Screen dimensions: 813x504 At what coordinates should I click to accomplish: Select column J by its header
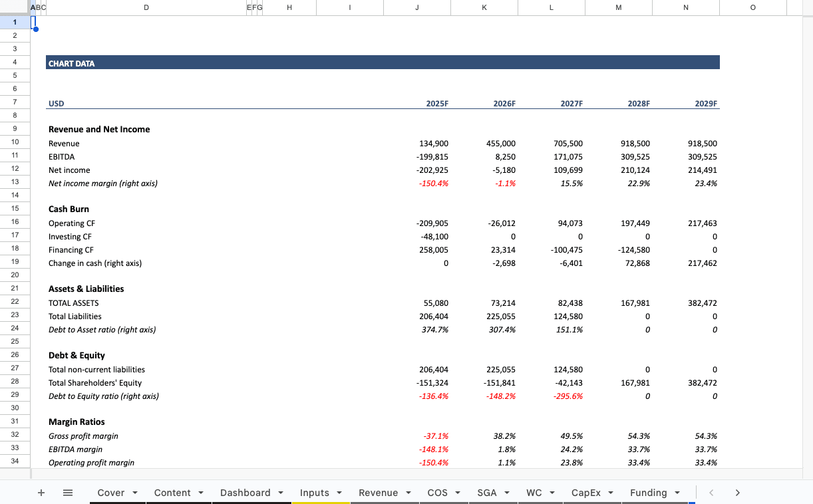[417, 7]
